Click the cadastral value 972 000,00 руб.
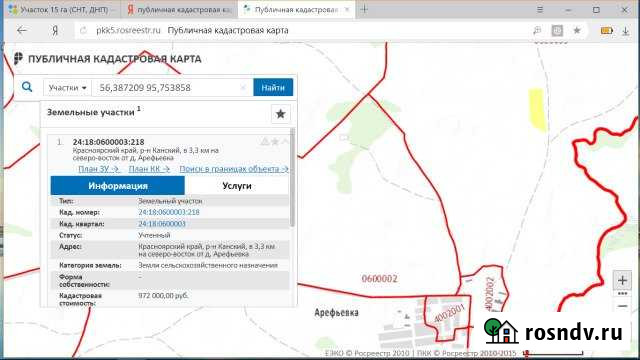Viewport: 640px width, 360px height. pyautogui.click(x=163, y=296)
